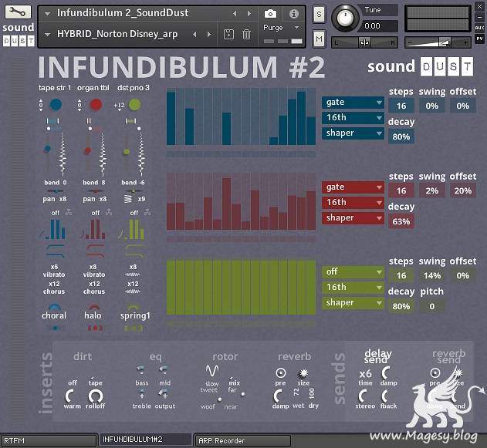Select previous snapshot HYBRID_Norton arrow
487x448 pixels.
(194, 34)
